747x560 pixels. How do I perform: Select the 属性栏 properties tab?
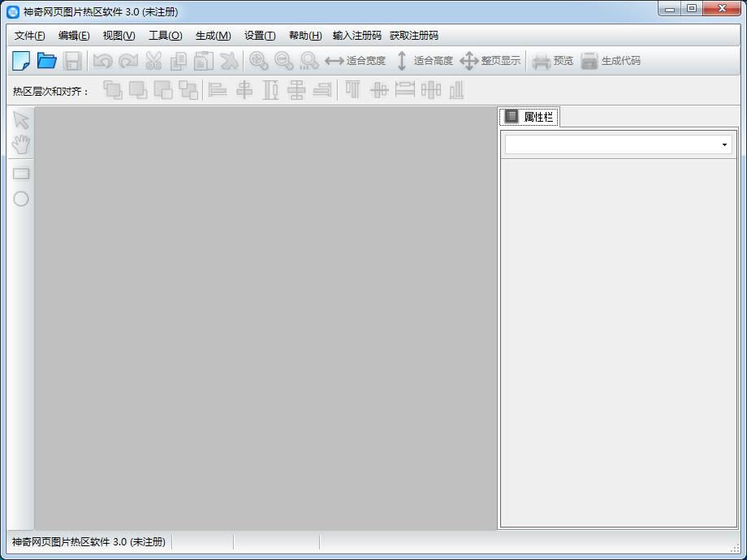point(529,117)
